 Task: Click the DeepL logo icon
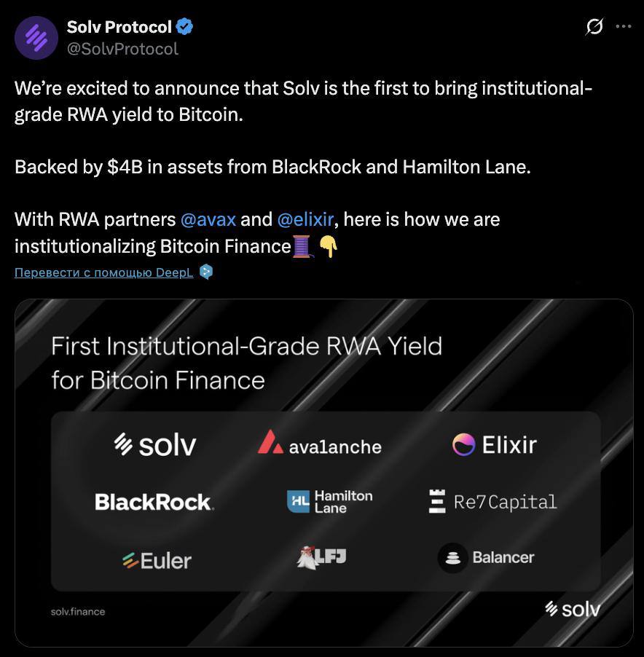tap(205, 272)
